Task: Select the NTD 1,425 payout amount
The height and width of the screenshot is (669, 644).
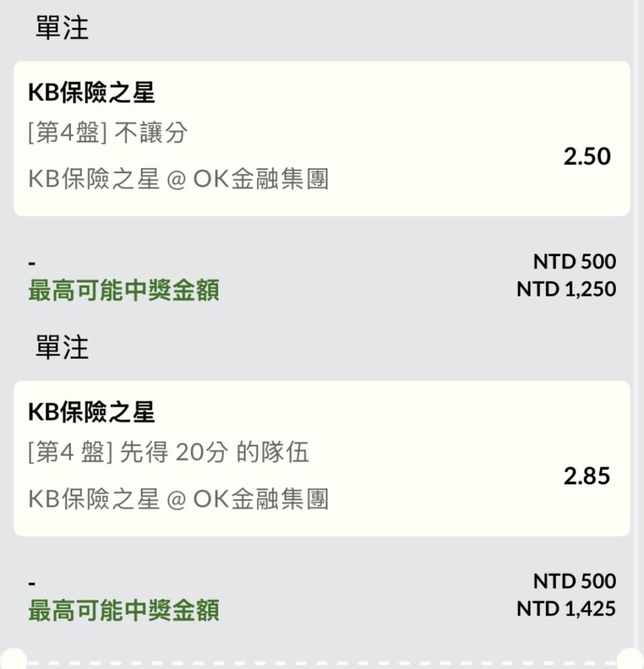Action: 566,609
